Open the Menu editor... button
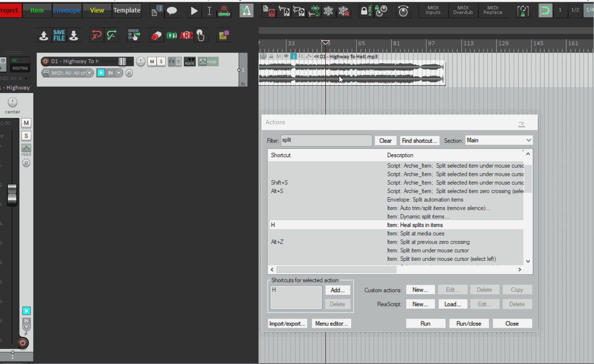594x364 pixels. [x=332, y=323]
